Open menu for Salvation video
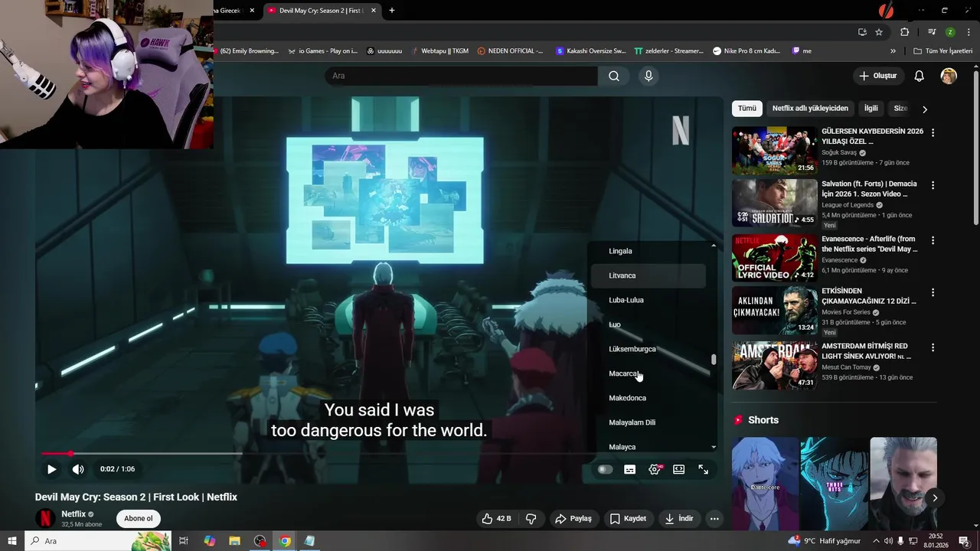This screenshot has width=980, height=551. (933, 185)
